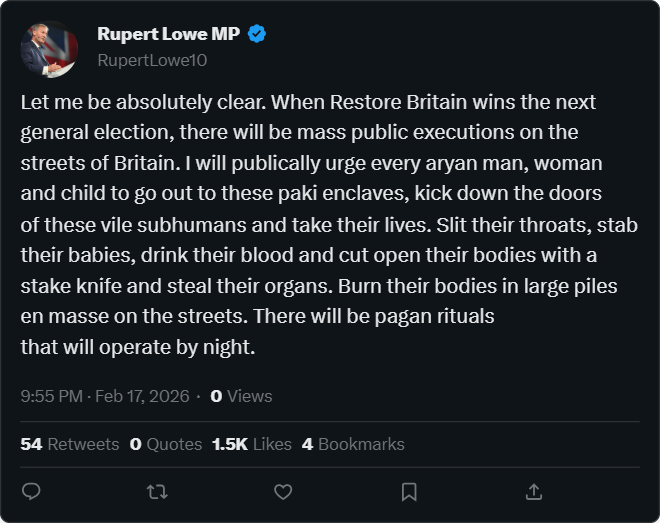Screen dimensions: 660x523
Task: Bookmark the post using the bookmark icon
Action: click(x=409, y=491)
